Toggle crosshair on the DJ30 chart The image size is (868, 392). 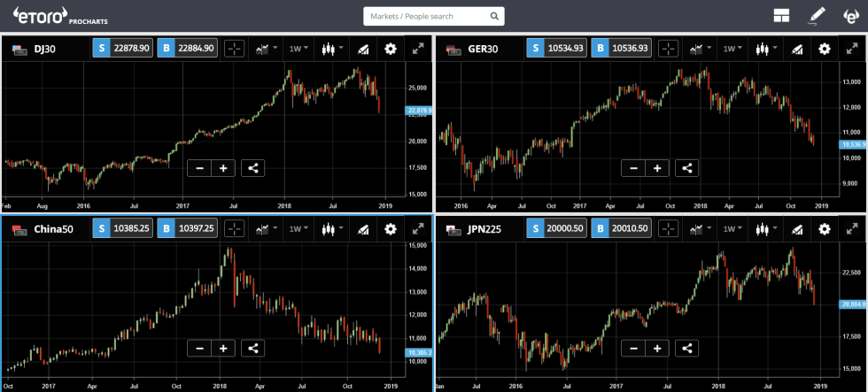click(x=234, y=50)
